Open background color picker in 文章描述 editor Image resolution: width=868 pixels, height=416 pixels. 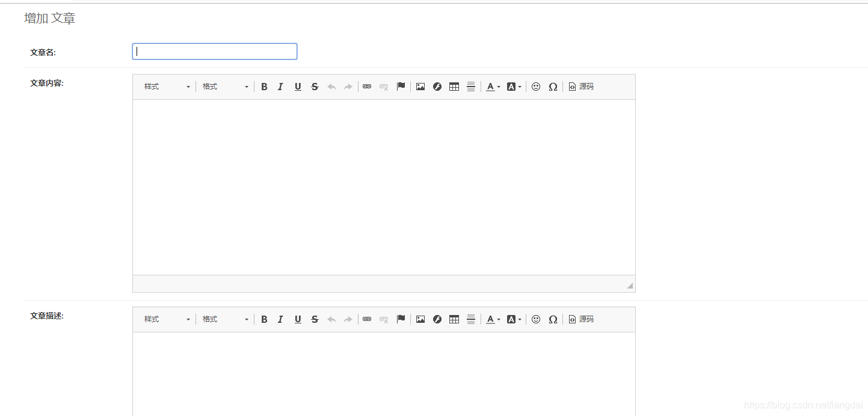pos(514,319)
